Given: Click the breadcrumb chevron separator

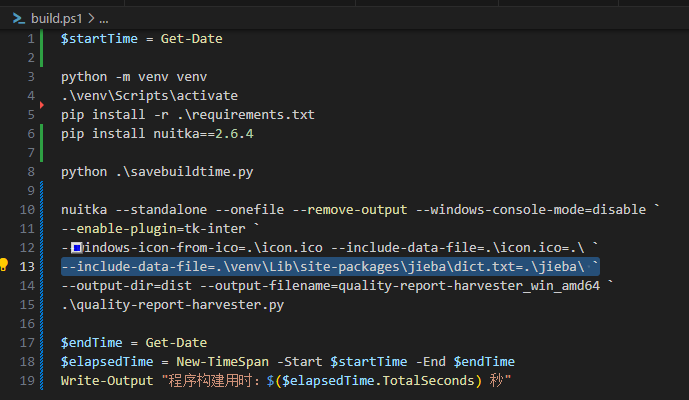Looking at the screenshot, I should click(x=90, y=18).
